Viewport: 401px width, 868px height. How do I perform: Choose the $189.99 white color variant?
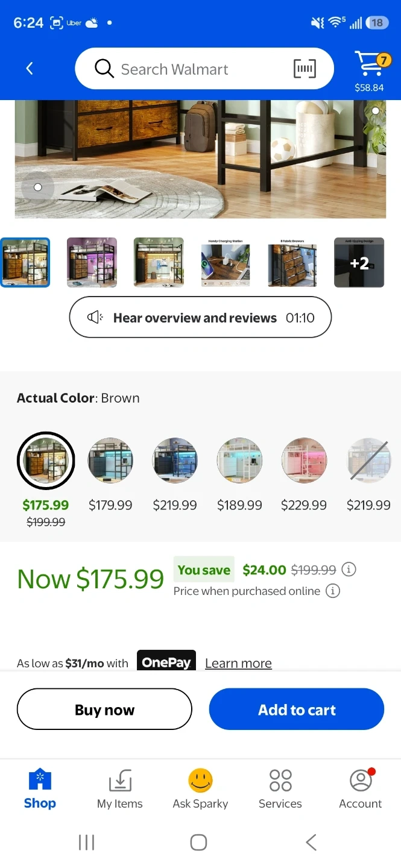[x=239, y=461]
